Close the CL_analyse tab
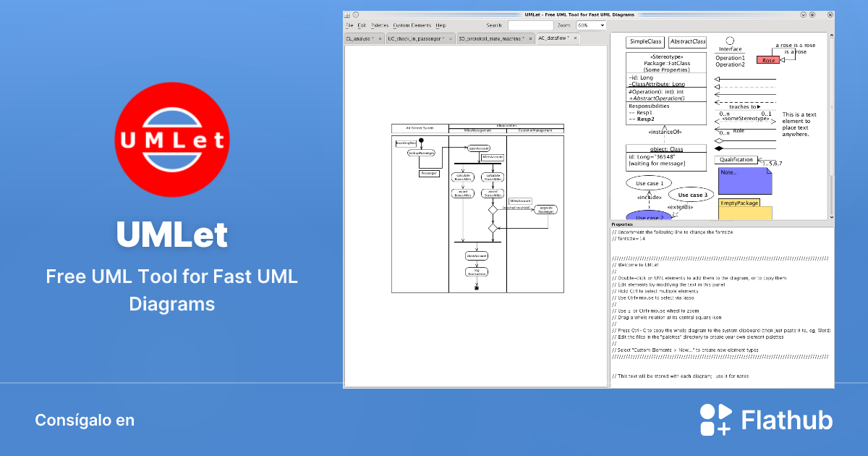 tap(380, 38)
